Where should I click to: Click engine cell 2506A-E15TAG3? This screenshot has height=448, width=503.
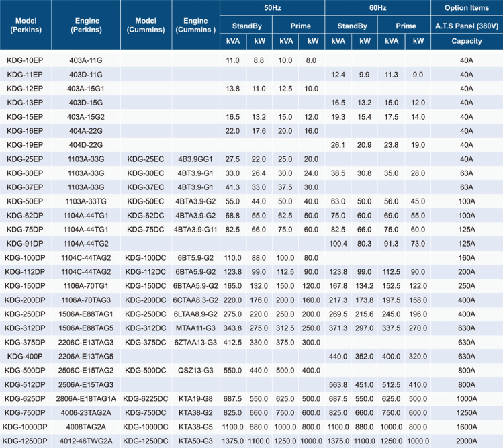pyautogui.click(x=86, y=385)
